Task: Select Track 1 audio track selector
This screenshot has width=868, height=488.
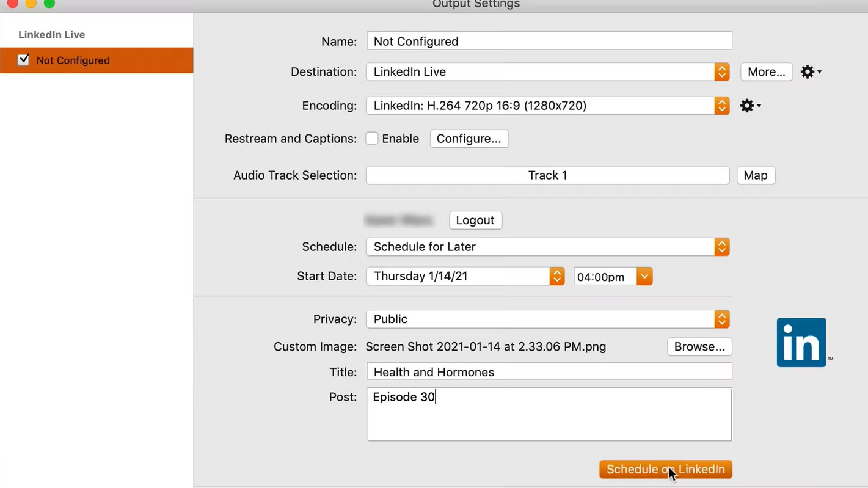Action: (x=548, y=175)
